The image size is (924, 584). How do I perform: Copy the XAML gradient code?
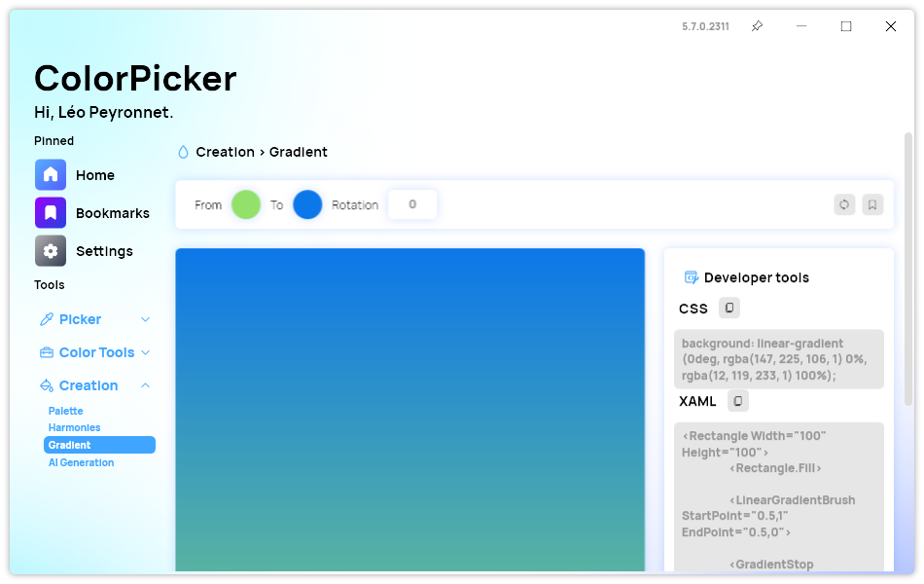[738, 401]
